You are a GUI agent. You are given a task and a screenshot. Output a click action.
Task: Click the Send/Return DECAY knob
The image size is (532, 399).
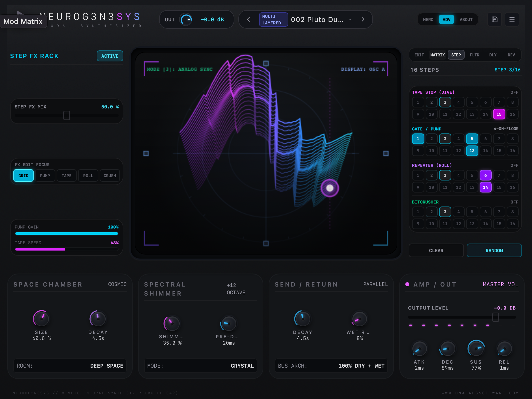(303, 318)
